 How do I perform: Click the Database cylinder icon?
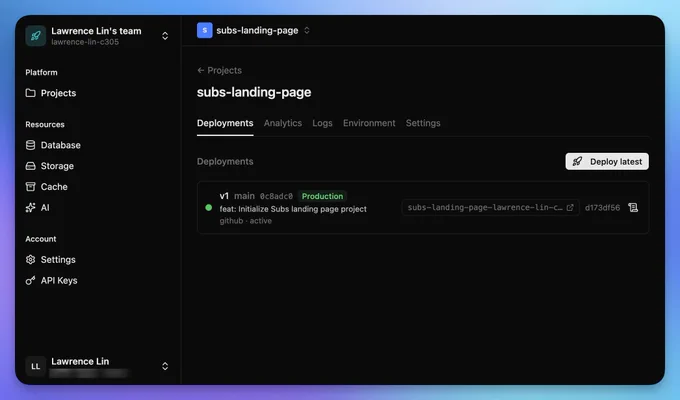[x=30, y=145]
